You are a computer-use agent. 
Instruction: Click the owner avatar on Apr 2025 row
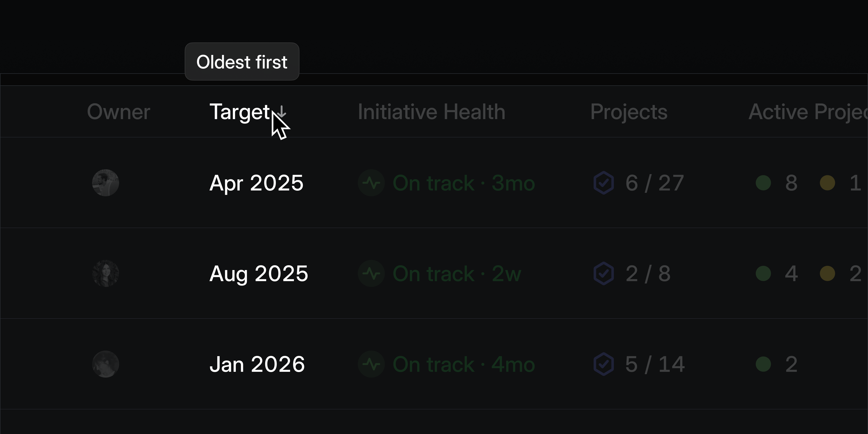(106, 183)
